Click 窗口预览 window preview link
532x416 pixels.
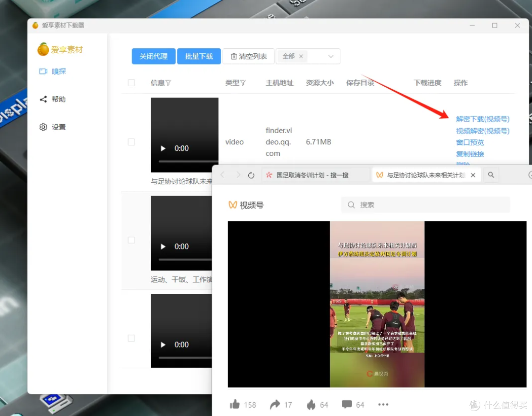point(470,142)
